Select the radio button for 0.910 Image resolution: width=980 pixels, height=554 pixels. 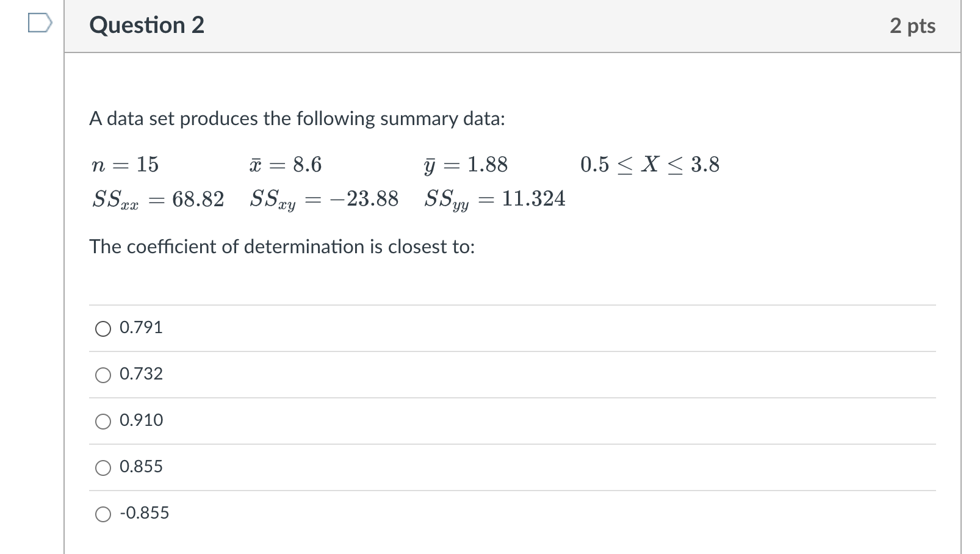coord(103,421)
